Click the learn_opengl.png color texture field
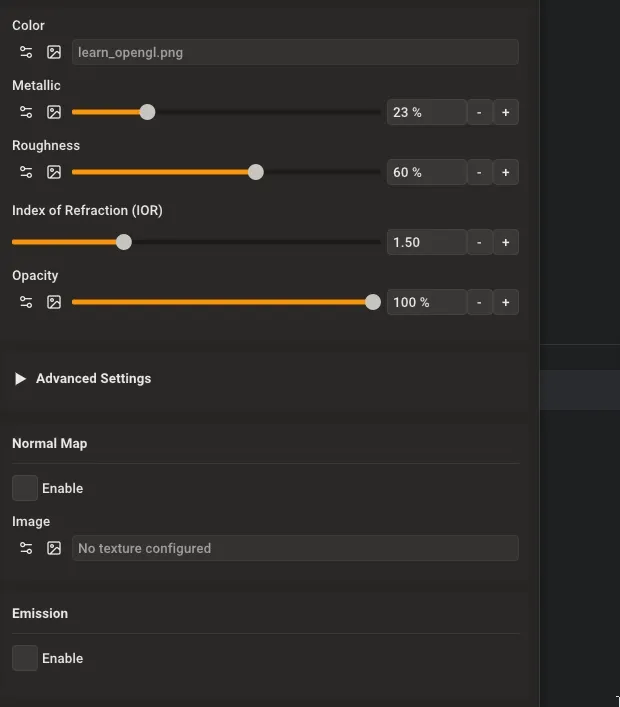This screenshot has height=707, width=620. click(295, 52)
